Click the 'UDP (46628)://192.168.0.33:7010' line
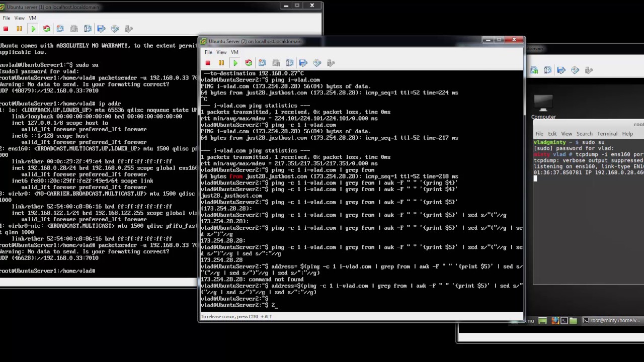This screenshot has height=362, width=644. pos(49,258)
